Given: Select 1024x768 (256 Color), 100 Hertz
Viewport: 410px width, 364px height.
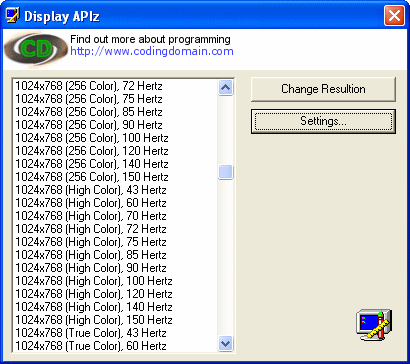Looking at the screenshot, I should pos(115,138).
